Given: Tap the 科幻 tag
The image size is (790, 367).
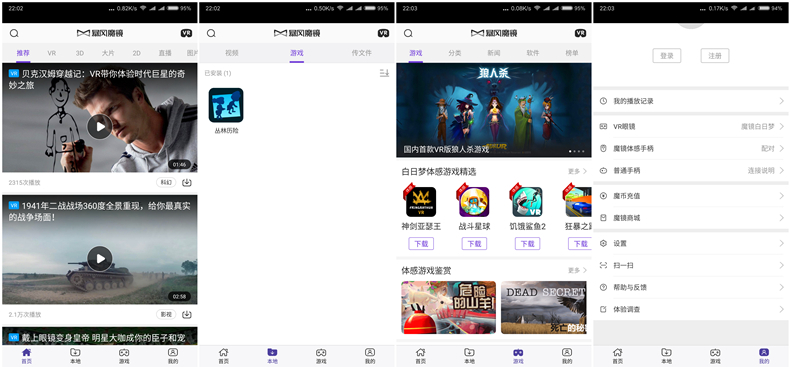Looking at the screenshot, I should pyautogui.click(x=166, y=182).
